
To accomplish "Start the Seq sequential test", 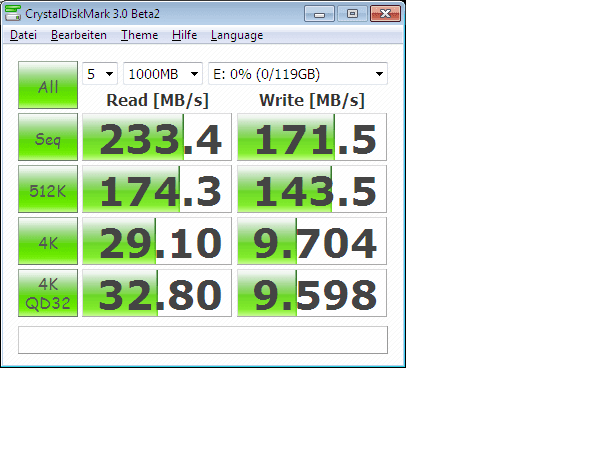I will (48, 137).
